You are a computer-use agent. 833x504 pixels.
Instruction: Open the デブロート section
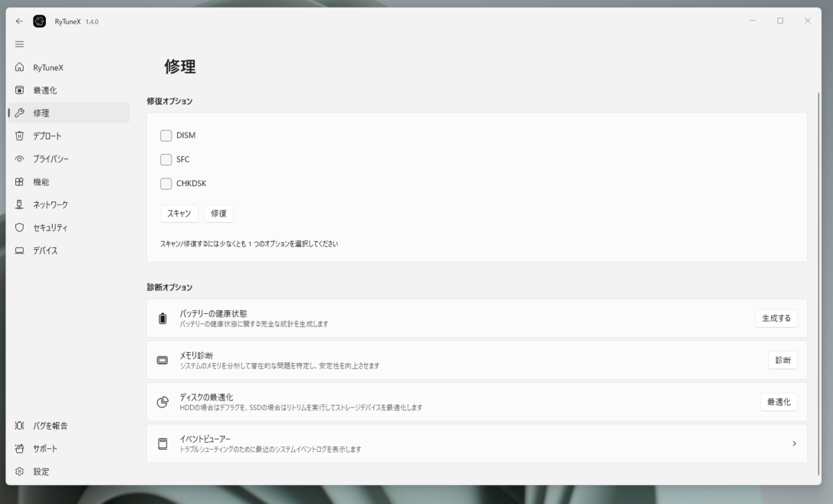click(x=69, y=136)
